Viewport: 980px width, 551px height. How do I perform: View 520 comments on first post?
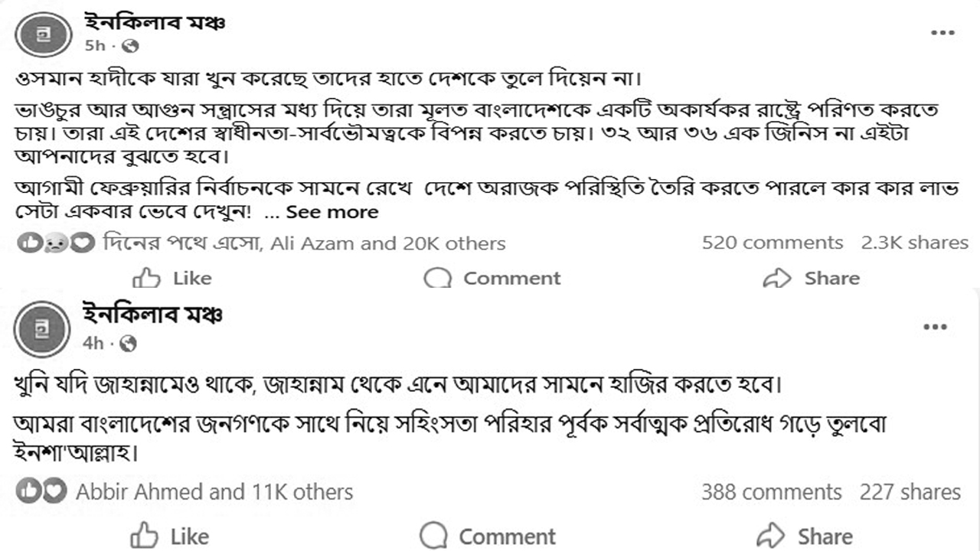coord(772,243)
